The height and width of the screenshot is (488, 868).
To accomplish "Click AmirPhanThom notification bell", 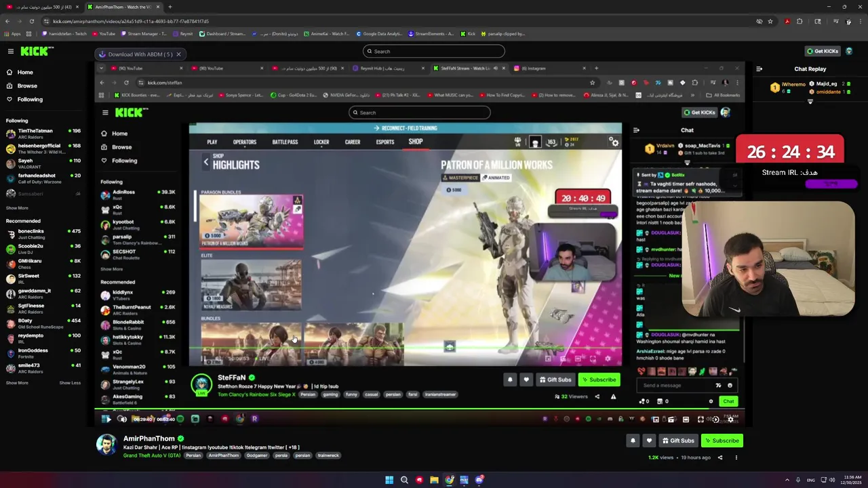I will (x=633, y=441).
